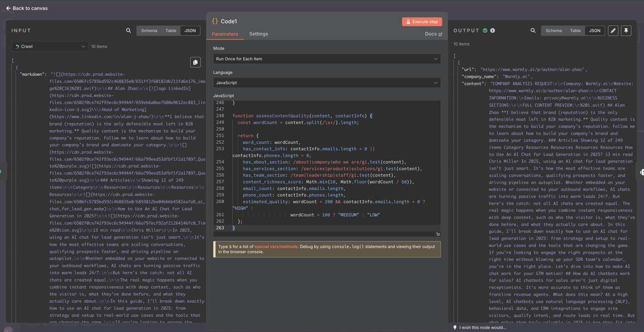Switch to the Settings tab
This screenshot has width=644, height=332.
(259, 34)
